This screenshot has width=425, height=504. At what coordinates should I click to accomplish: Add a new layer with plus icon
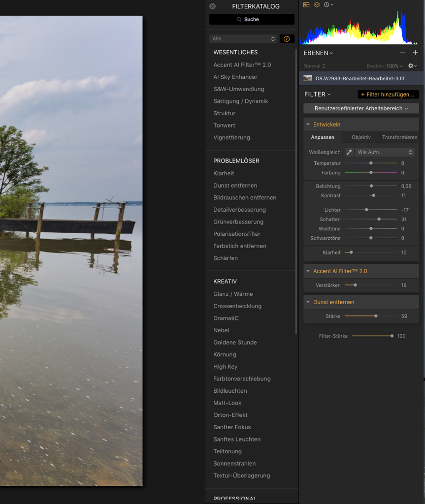tap(415, 53)
